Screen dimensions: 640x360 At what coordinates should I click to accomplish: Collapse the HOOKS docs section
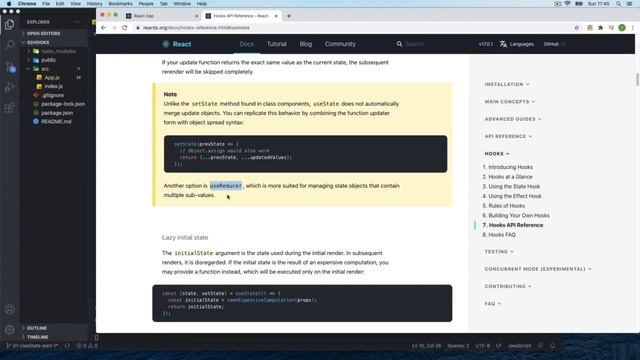coord(497,154)
